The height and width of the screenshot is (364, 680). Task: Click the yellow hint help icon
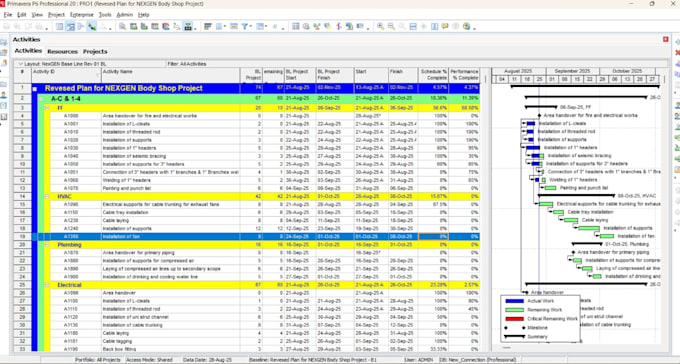point(445,27)
